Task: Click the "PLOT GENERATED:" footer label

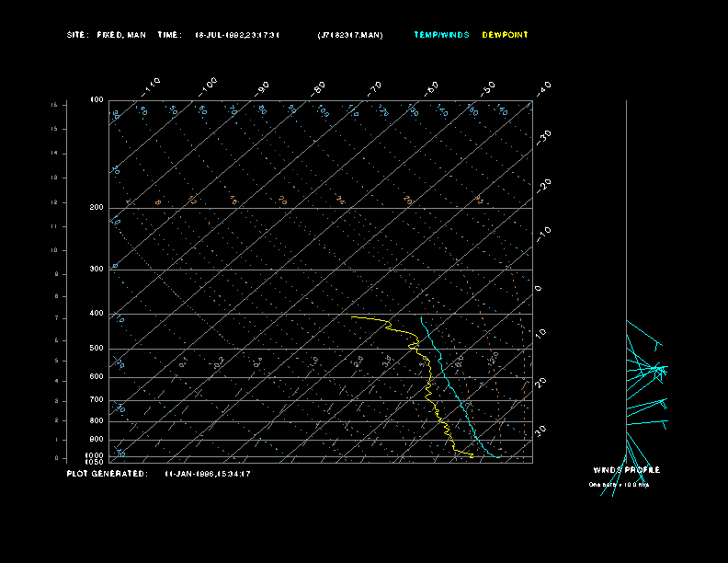Action: click(108, 474)
